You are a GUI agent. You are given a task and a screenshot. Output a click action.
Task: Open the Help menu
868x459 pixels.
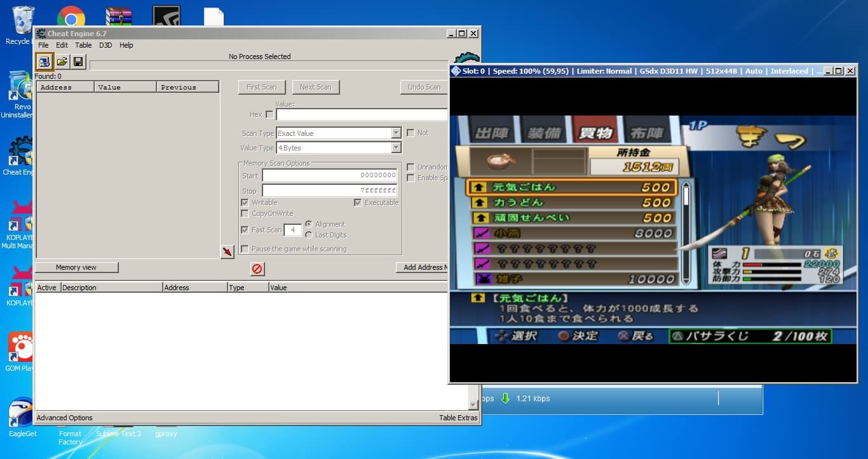point(126,45)
